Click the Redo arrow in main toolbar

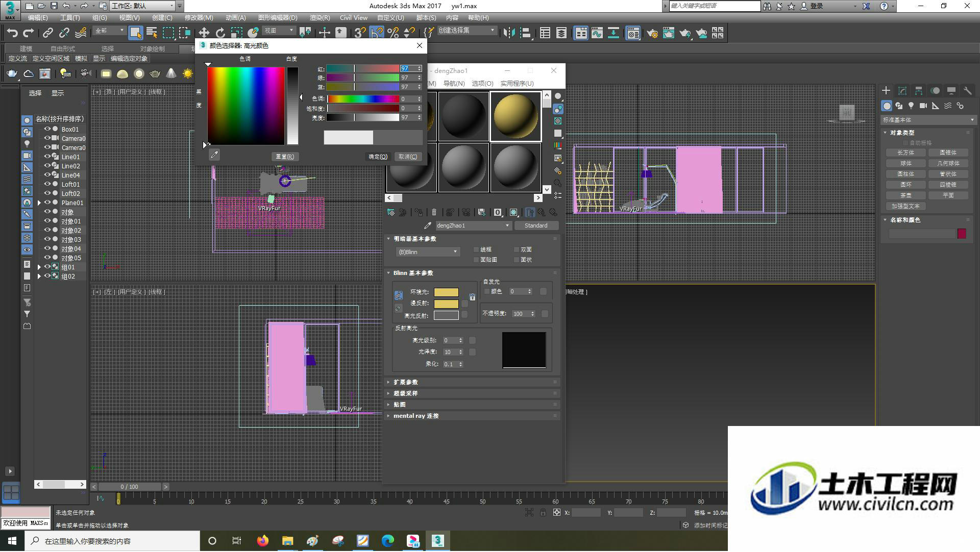(29, 33)
